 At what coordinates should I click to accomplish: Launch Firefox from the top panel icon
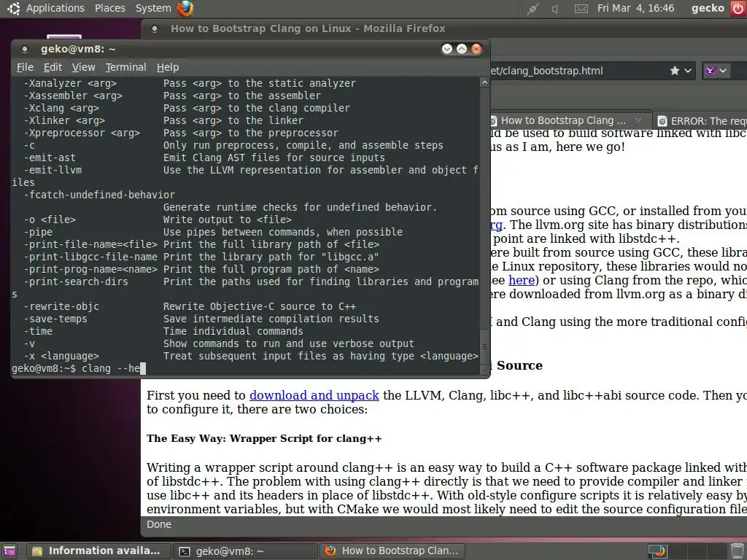185,8
